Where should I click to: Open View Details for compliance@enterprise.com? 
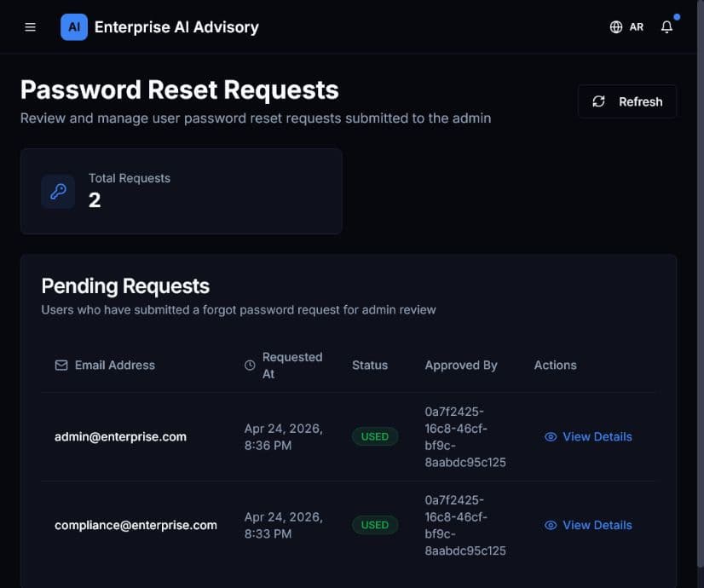pyautogui.click(x=588, y=525)
